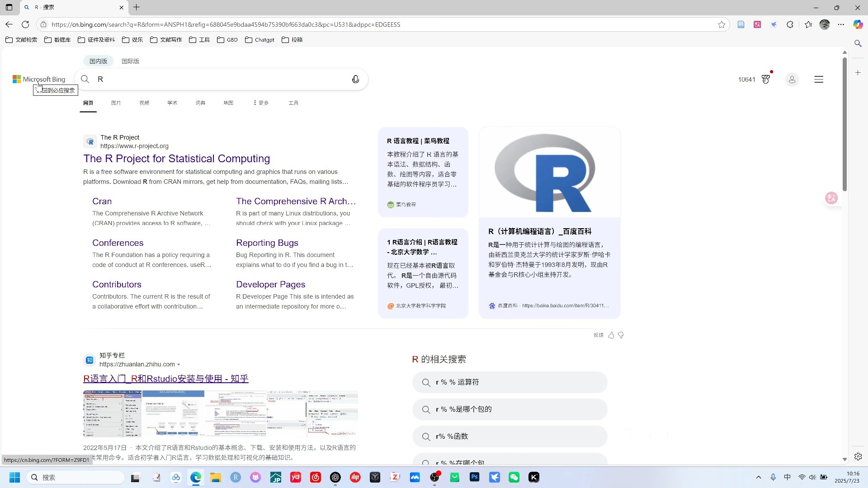Search related query r % % 运算符
The height and width of the screenshot is (488, 868).
[x=509, y=382]
